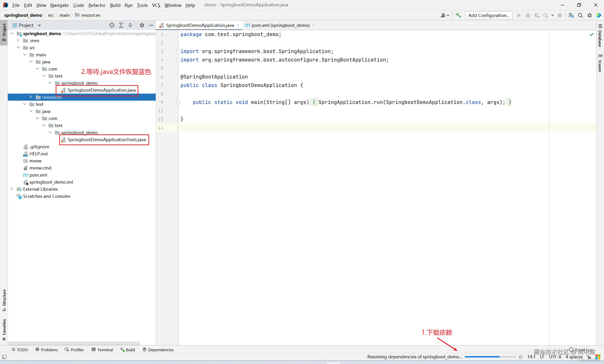Toggle the Maven tool window sidebar
This screenshot has height=364, width=604.
(600, 63)
